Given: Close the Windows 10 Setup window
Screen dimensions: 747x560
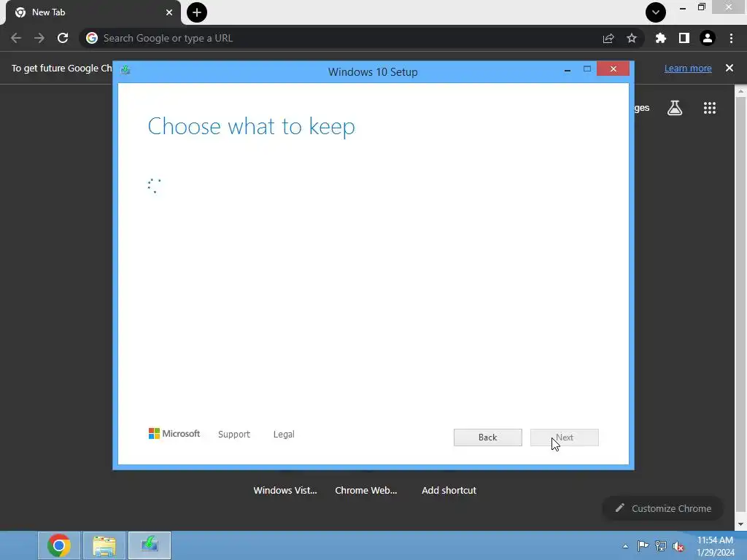Looking at the screenshot, I should pyautogui.click(x=613, y=69).
